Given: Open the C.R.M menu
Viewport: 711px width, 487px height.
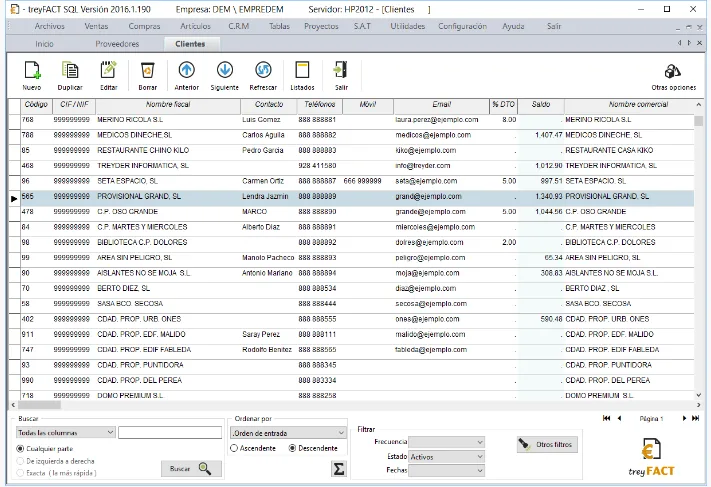Looking at the screenshot, I should pos(239,26).
